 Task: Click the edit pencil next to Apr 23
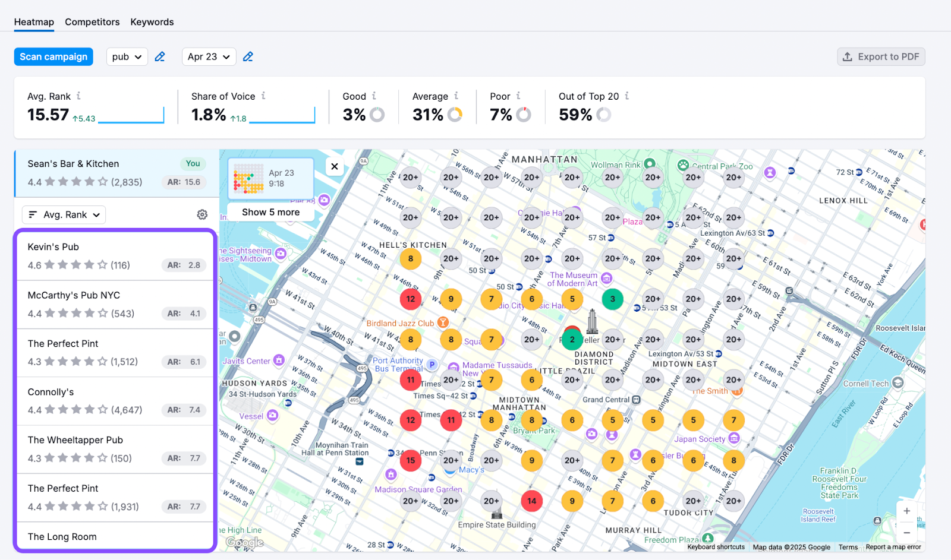pyautogui.click(x=248, y=57)
